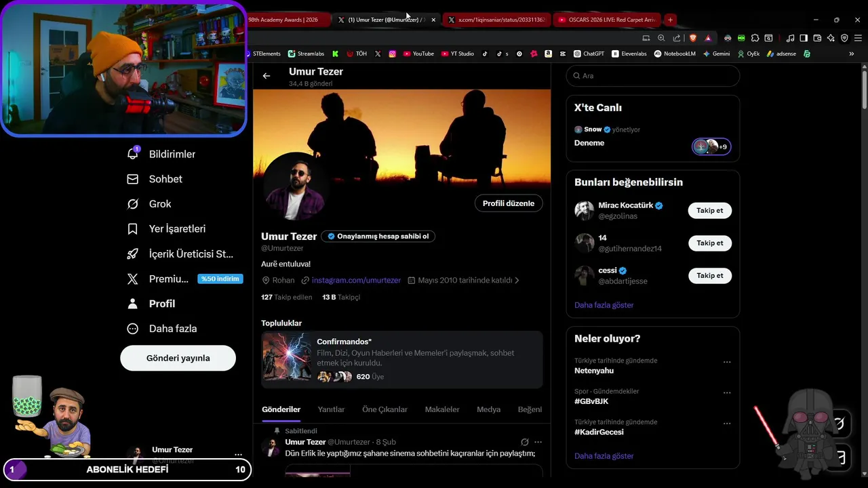Switch to 98th Academy Awards browser tab
868x488 pixels.
tap(288, 20)
